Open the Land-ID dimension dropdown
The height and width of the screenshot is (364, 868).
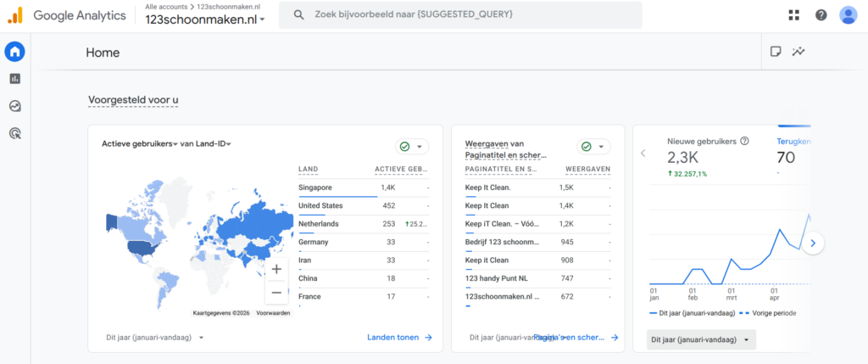pos(212,143)
